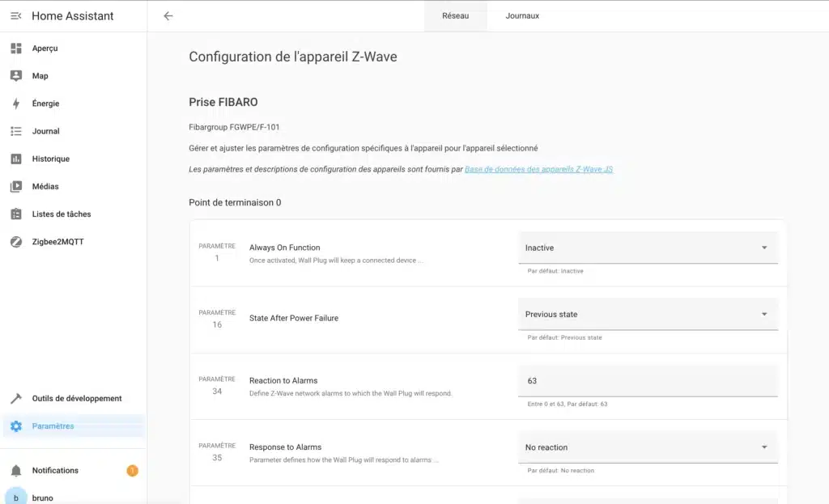829x504 pixels.
Task: Open the Response to Alarms dropdown
Action: tap(648, 447)
